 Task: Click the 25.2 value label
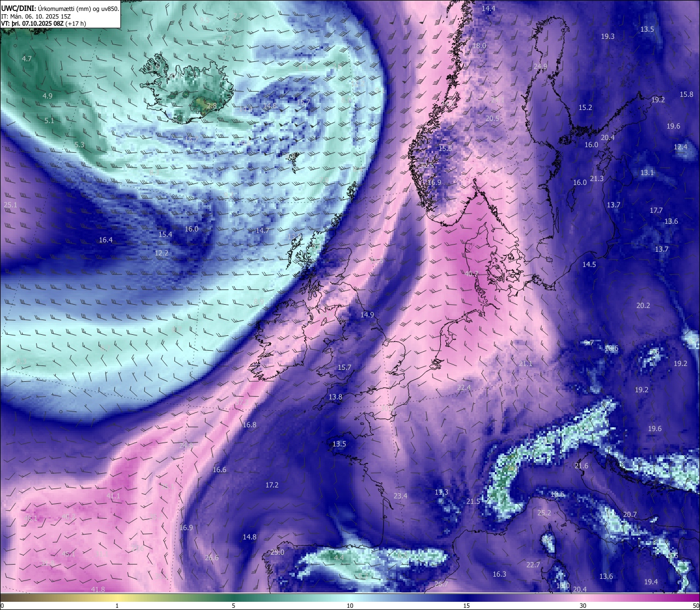[x=544, y=513]
